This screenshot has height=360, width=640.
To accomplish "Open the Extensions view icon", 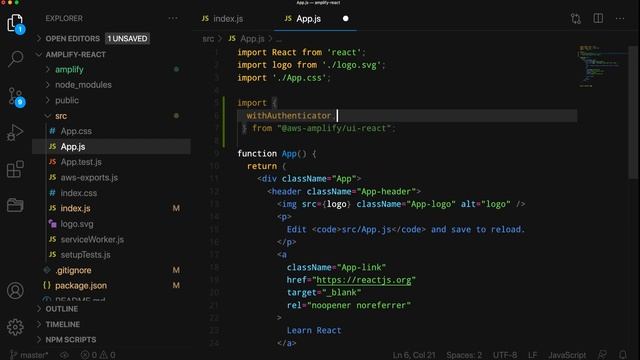I will 15,169.
